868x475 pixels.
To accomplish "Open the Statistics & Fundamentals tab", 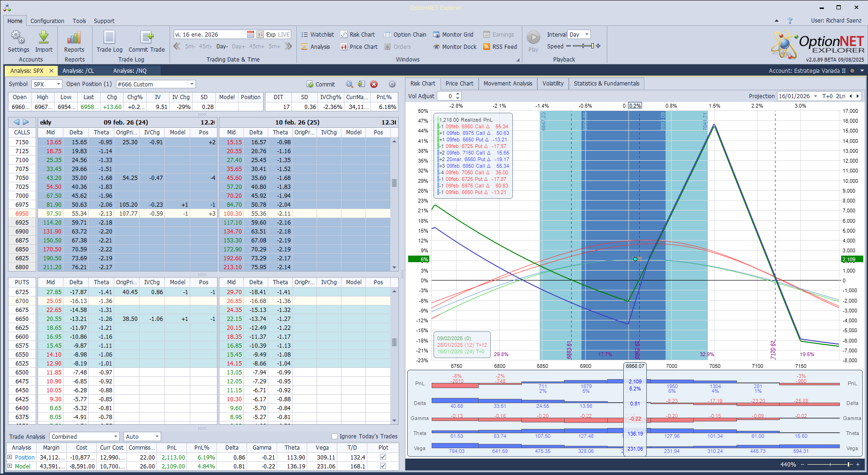I will pos(606,84).
